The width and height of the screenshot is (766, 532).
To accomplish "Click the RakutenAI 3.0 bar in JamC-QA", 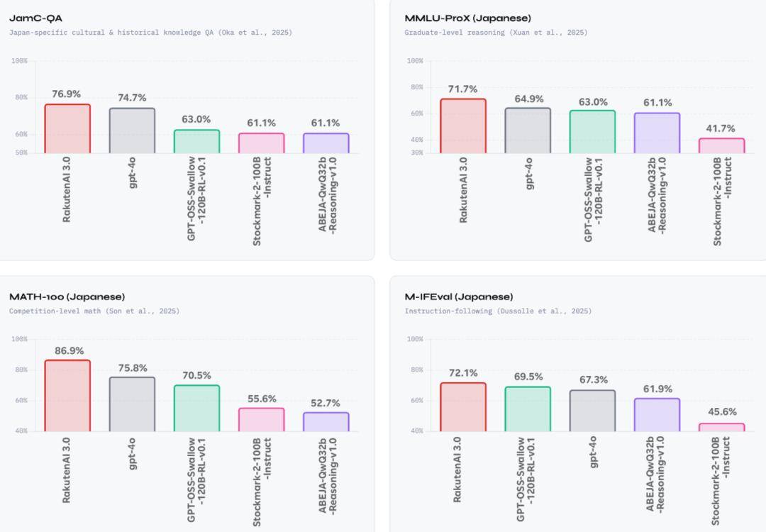I will (x=67, y=129).
